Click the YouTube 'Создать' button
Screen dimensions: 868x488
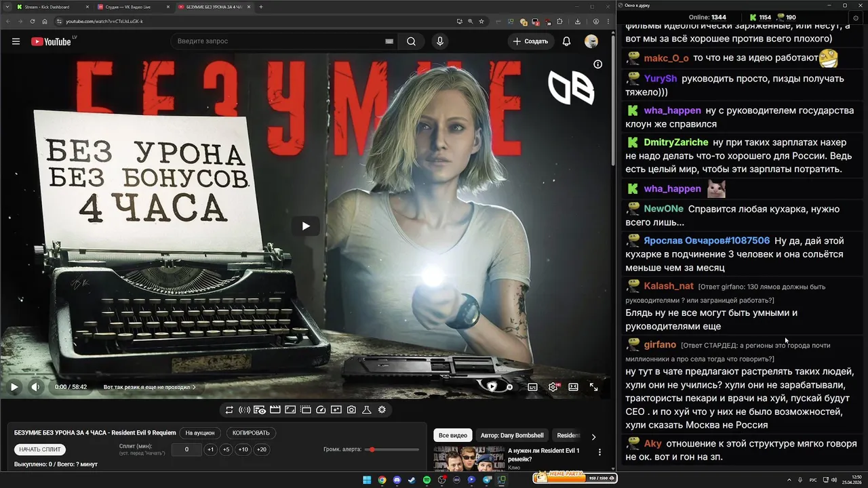click(530, 41)
